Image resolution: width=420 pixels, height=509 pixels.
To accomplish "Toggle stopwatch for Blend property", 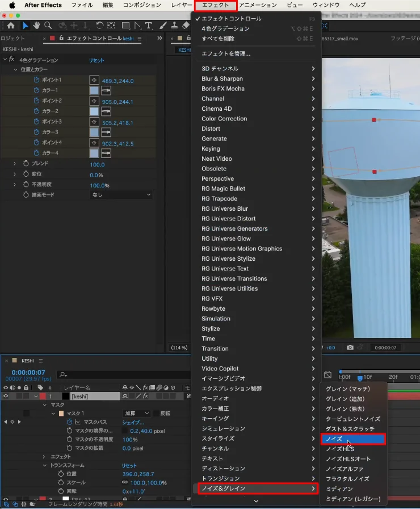I will tap(26, 163).
